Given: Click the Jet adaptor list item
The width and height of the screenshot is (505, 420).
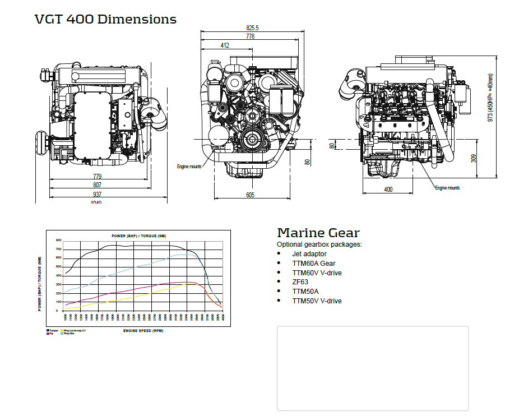Looking at the screenshot, I should coord(309,254).
